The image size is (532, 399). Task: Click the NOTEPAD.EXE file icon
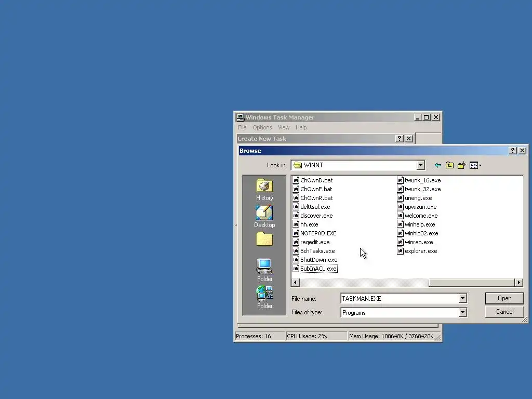[x=296, y=233]
